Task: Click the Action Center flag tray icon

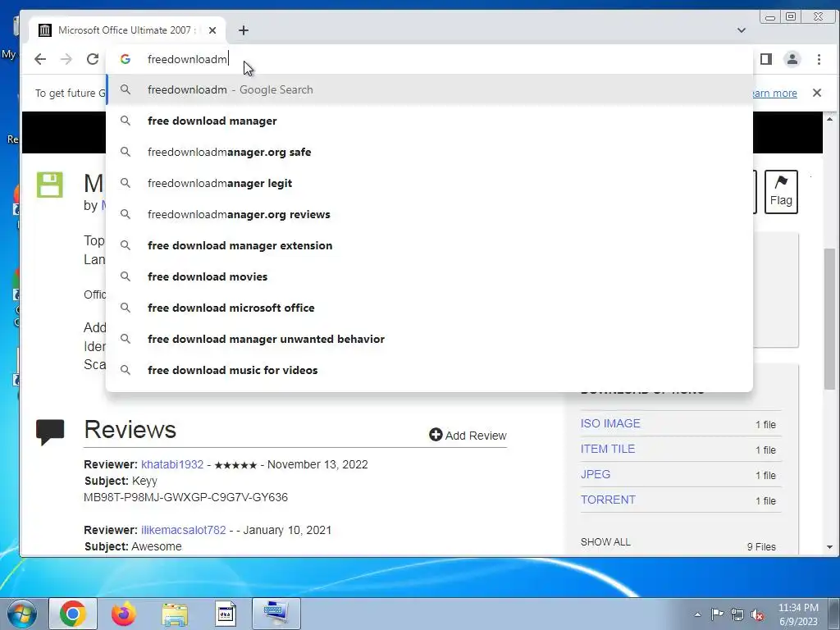Action: point(717,614)
